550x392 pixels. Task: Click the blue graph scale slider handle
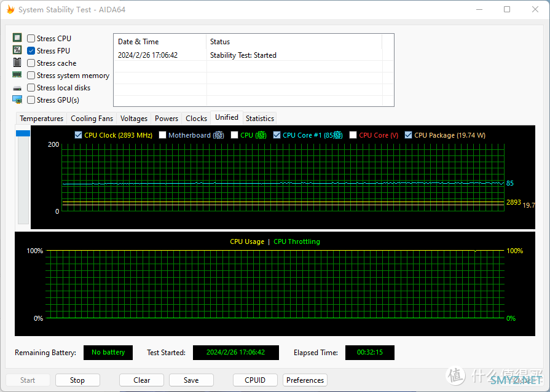pyautogui.click(x=23, y=133)
